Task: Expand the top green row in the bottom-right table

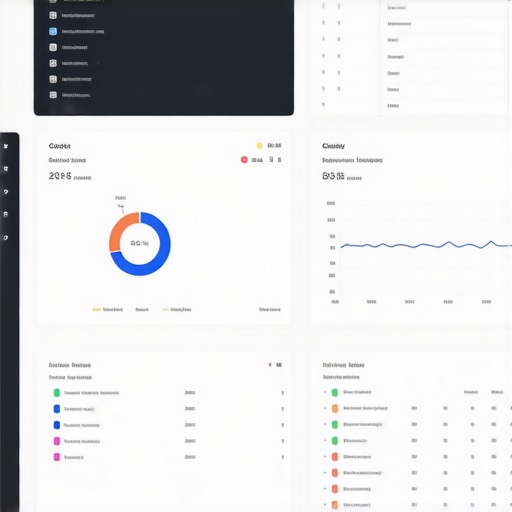Action: [325, 392]
